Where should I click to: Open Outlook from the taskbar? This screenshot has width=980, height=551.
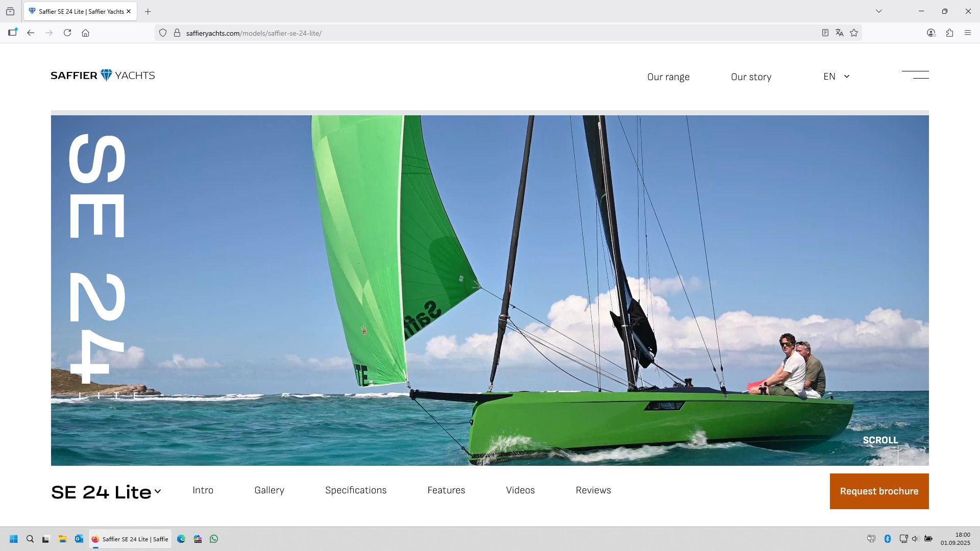[x=79, y=539]
